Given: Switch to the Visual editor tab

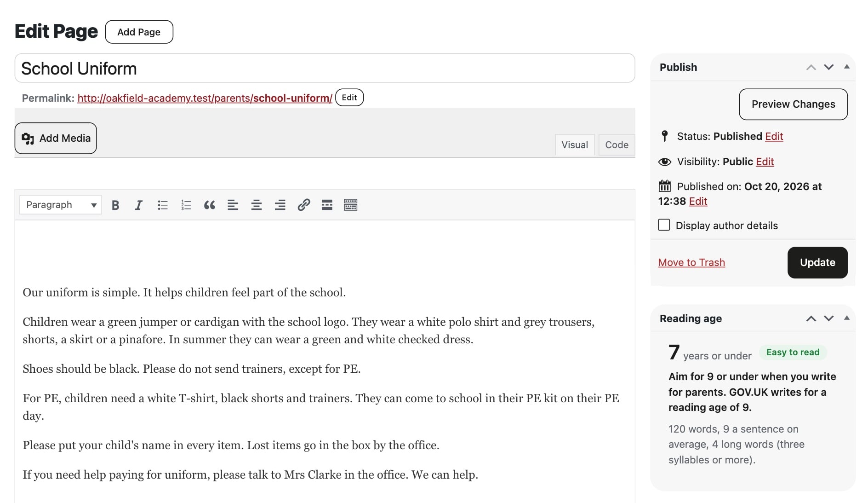Looking at the screenshot, I should coord(575,145).
